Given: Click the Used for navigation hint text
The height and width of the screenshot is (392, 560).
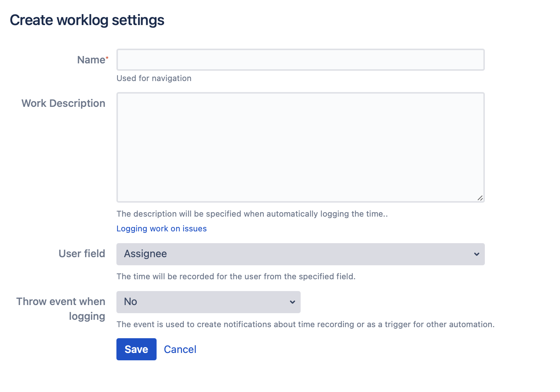Looking at the screenshot, I should [154, 78].
